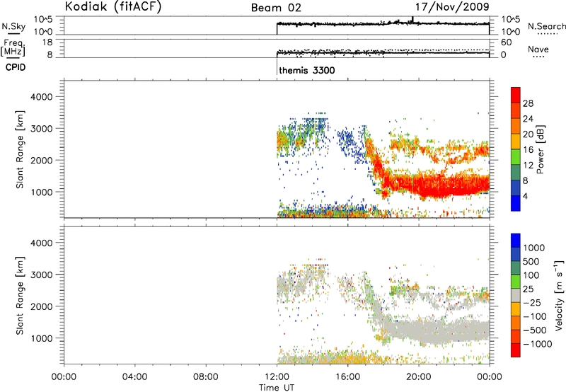This screenshot has height=392, width=566.
Task: Click the frequency trace line in the Freq panel
Action: [x=383, y=53]
